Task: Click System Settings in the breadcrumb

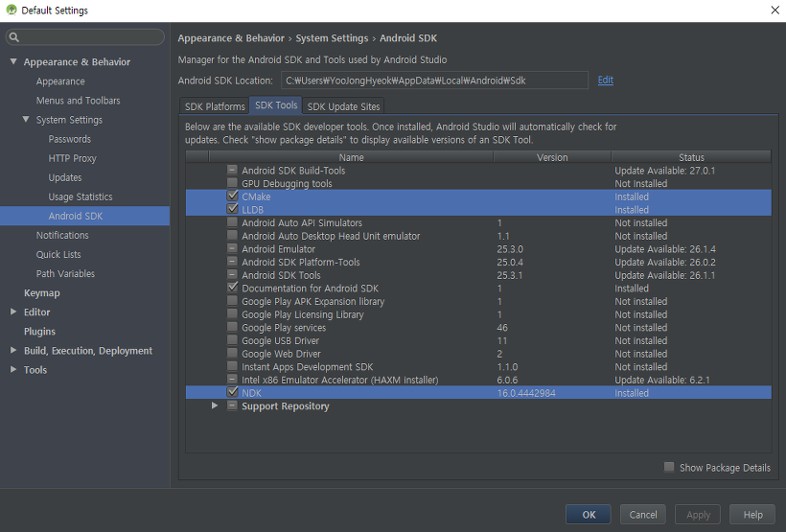Action: [x=332, y=38]
